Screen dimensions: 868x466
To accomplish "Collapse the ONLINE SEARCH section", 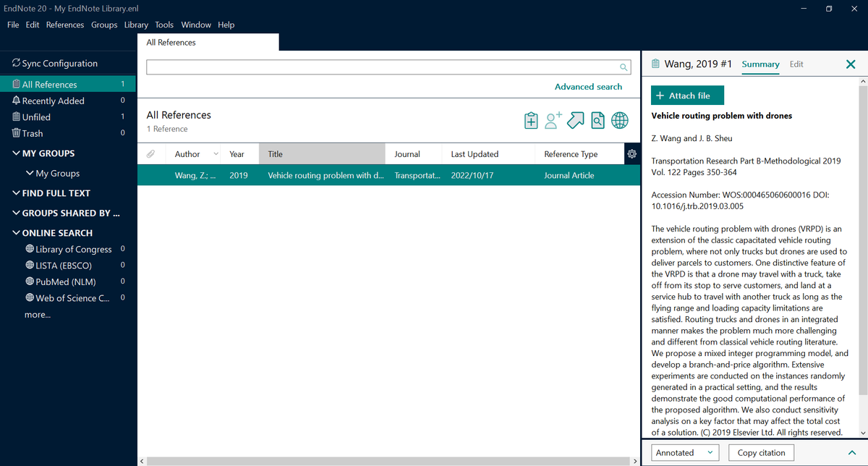I will tap(17, 233).
